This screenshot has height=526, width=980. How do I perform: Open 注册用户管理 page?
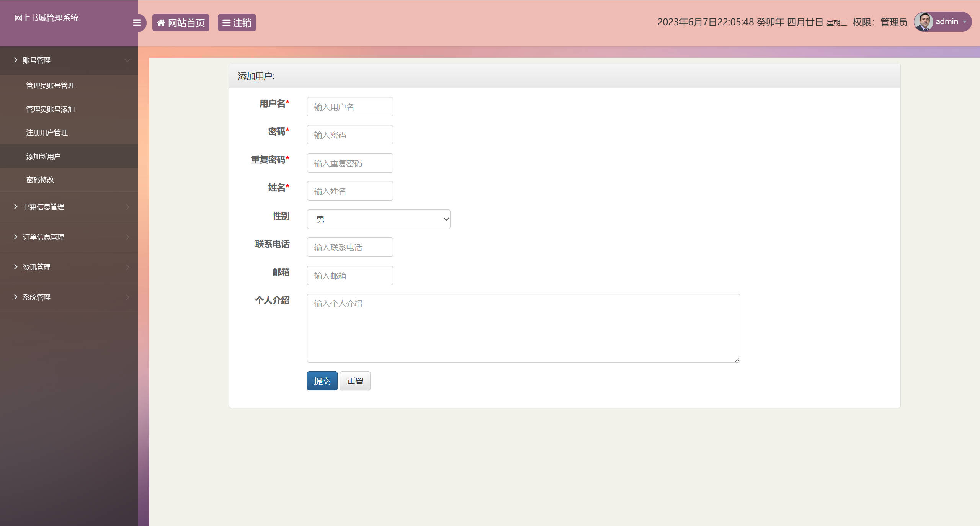47,132
